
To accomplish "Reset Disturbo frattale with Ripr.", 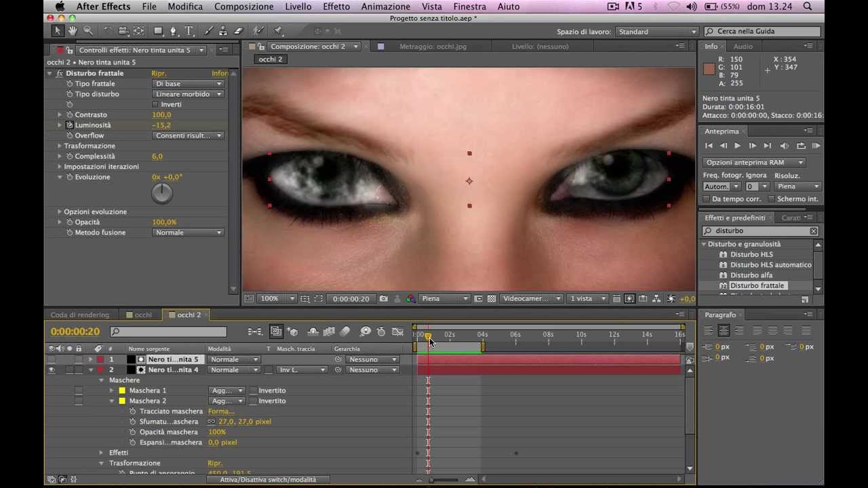I will click(159, 73).
